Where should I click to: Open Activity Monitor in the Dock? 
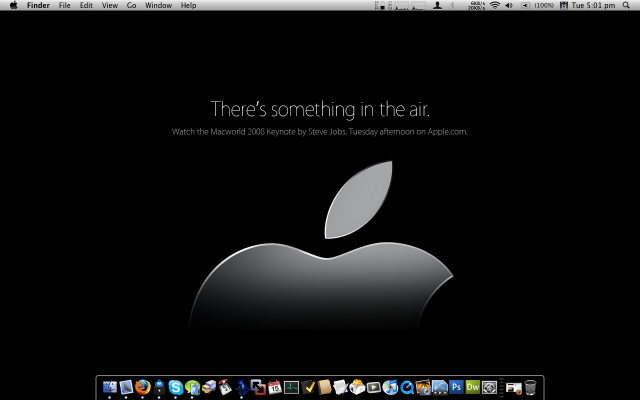click(291, 387)
